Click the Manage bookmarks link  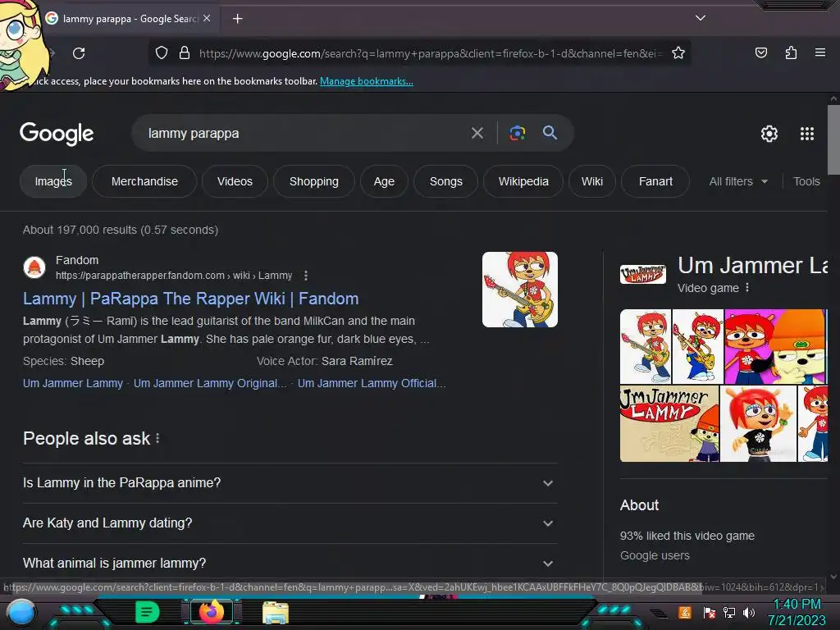(367, 81)
